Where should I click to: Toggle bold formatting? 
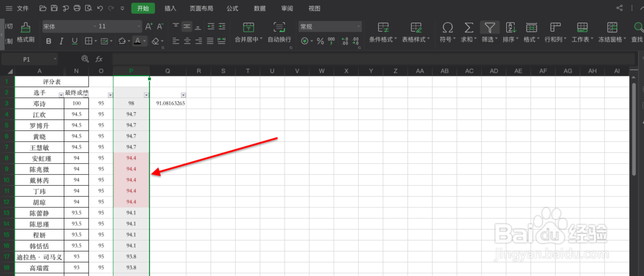pos(50,41)
